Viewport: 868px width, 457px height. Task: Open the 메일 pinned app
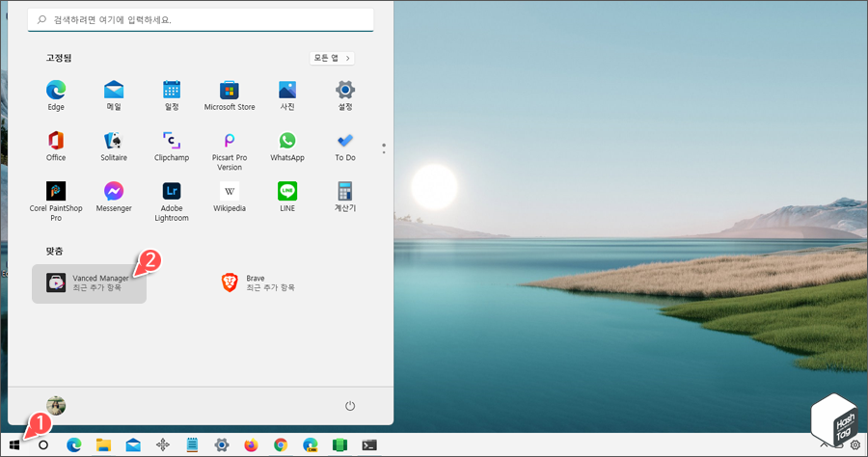coord(114,95)
